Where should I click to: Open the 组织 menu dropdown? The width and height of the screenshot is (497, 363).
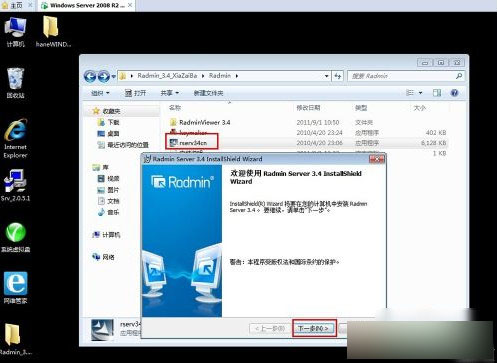pos(100,93)
